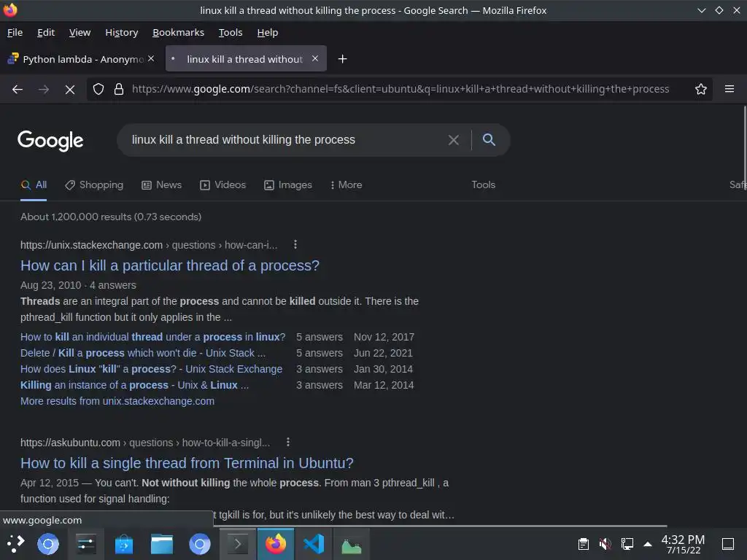Open System Settings from the taskbar
The width and height of the screenshot is (747, 560).
tap(86, 544)
